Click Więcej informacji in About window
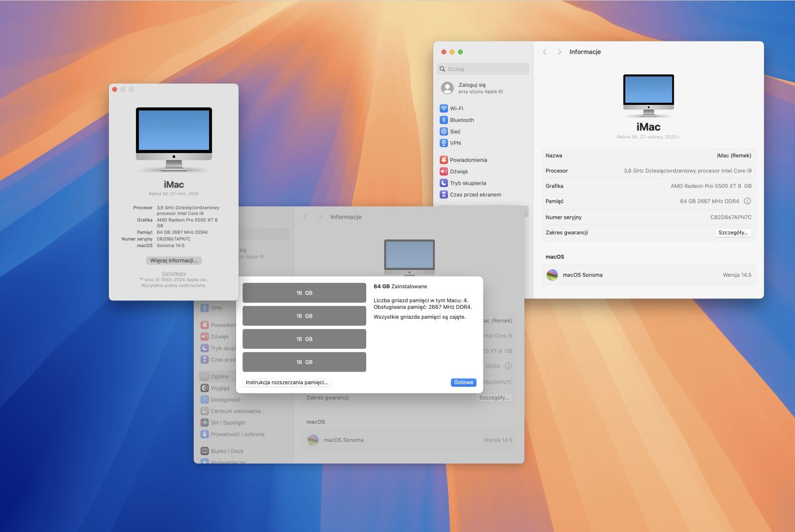Screen dimensions: 795x532 (x=173, y=261)
